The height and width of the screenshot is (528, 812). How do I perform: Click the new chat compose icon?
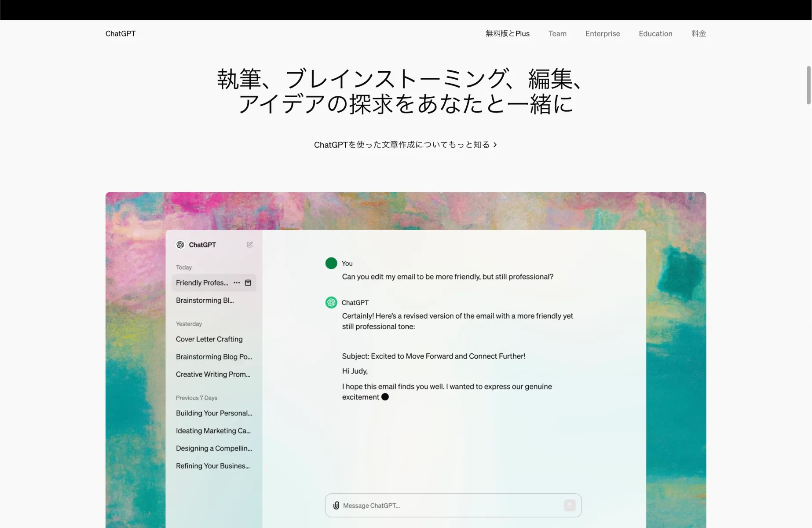coord(249,245)
